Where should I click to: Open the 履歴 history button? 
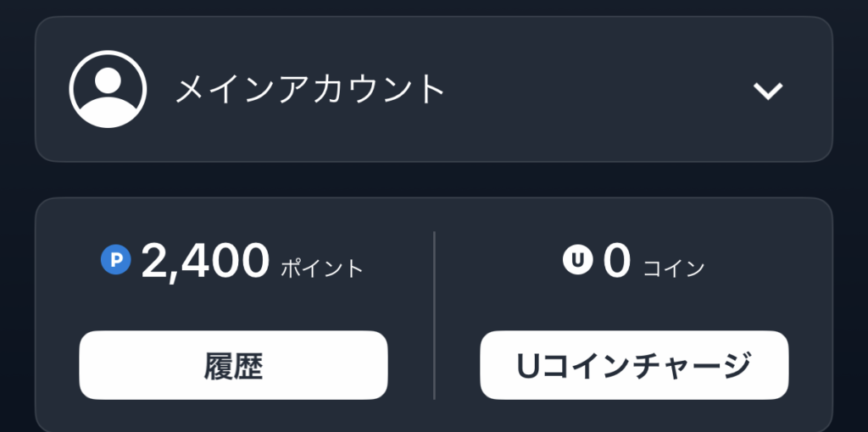click(233, 365)
